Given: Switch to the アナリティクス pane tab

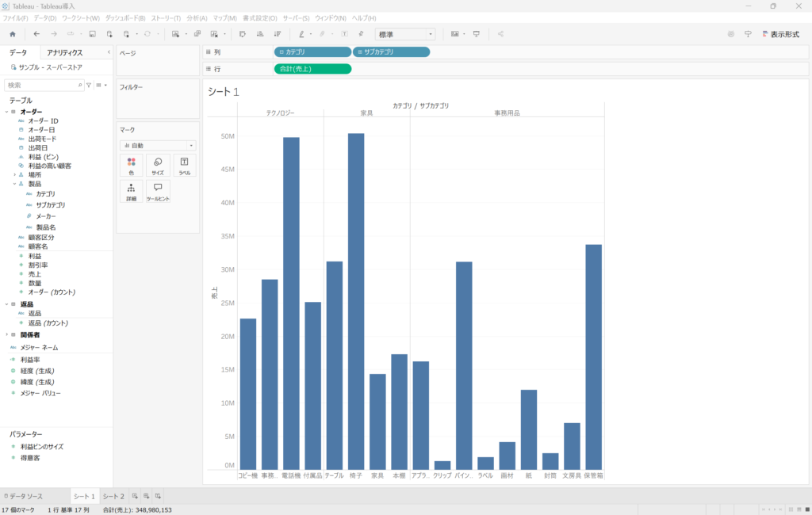Looking at the screenshot, I should (64, 52).
